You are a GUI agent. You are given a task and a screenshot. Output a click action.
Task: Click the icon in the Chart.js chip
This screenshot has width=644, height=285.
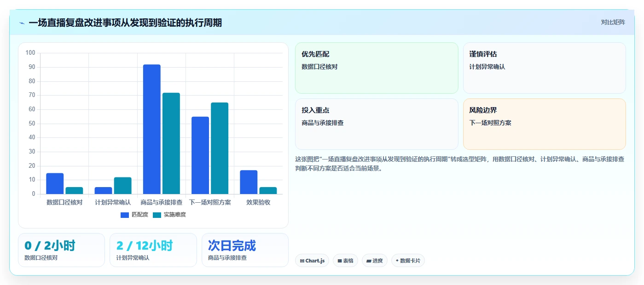302,261
